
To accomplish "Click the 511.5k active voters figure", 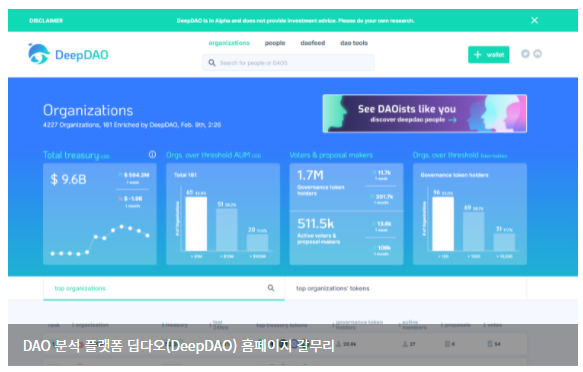I will coord(316,224).
